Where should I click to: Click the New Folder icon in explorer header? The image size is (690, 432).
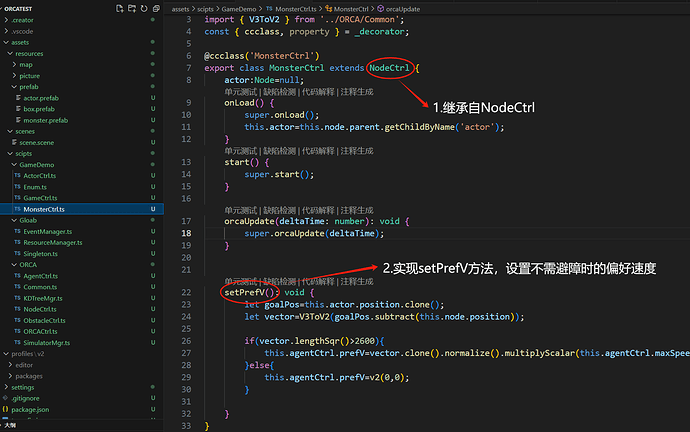tap(132, 8)
